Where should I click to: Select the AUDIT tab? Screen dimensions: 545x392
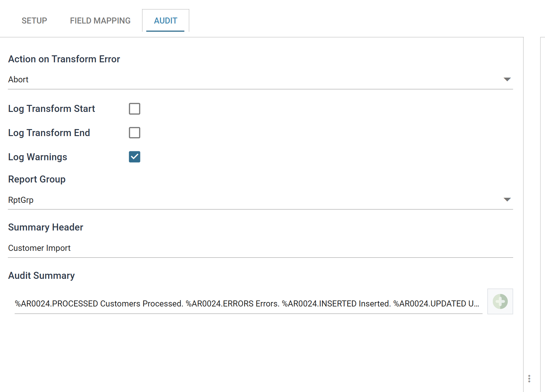[x=165, y=21]
